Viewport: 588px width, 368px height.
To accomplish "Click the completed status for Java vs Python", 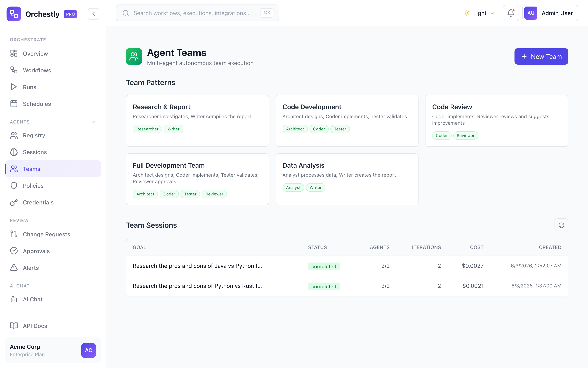I will pos(324,266).
